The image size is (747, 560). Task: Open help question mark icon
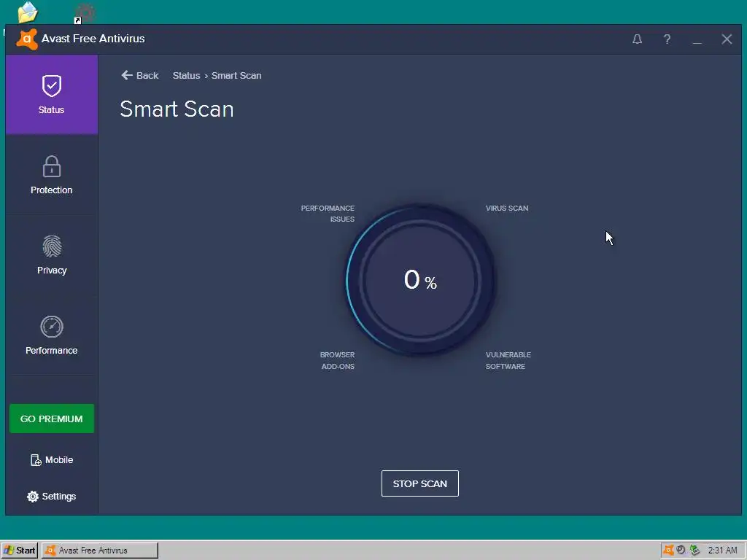(667, 39)
